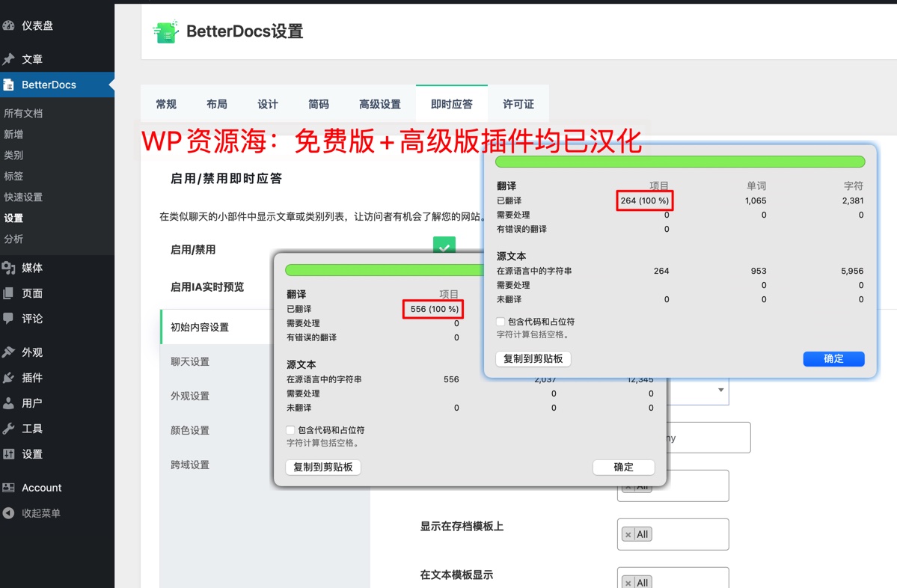
Task: Click the 显示在存档模板上 tag input field
Action: point(673,534)
